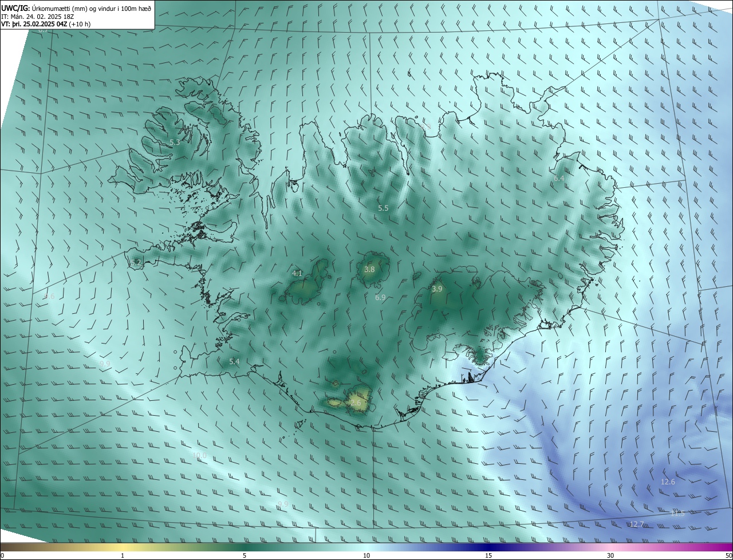This screenshot has height=560, width=733.
Task: Click the 12.6 value in the southeast sea
Action: [668, 482]
